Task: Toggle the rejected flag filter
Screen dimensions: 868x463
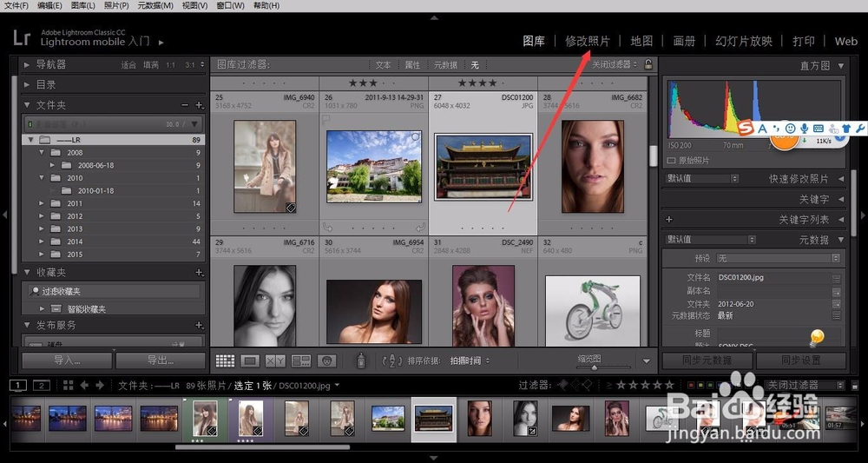Action: click(588, 384)
